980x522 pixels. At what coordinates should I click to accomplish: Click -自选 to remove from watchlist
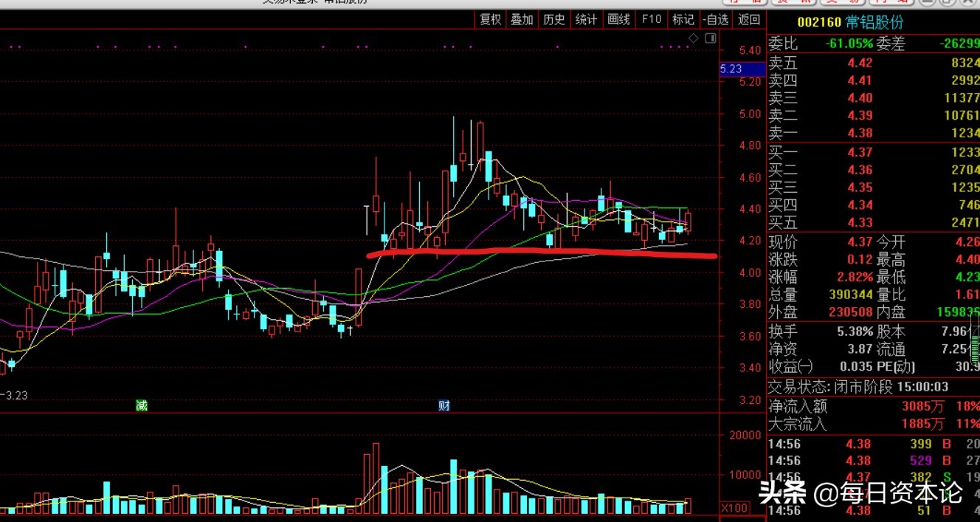pos(716,20)
